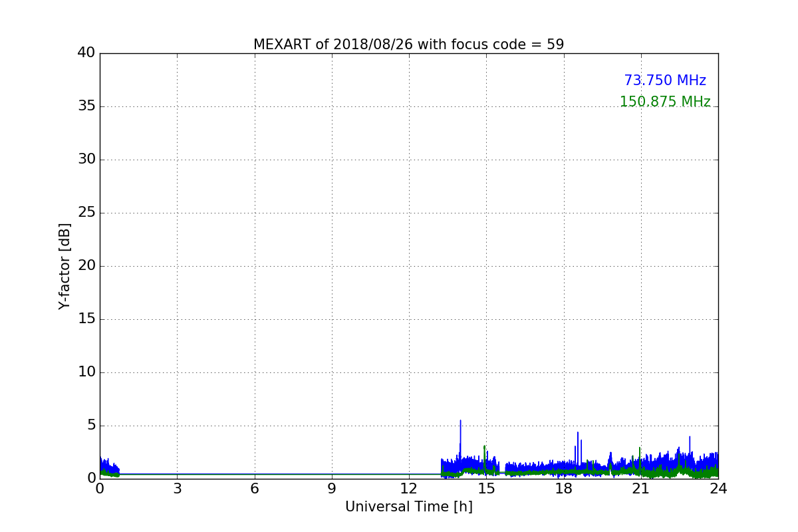Select the 73.750 MHz legend label
Screen dimensions: 798x532
click(665, 80)
